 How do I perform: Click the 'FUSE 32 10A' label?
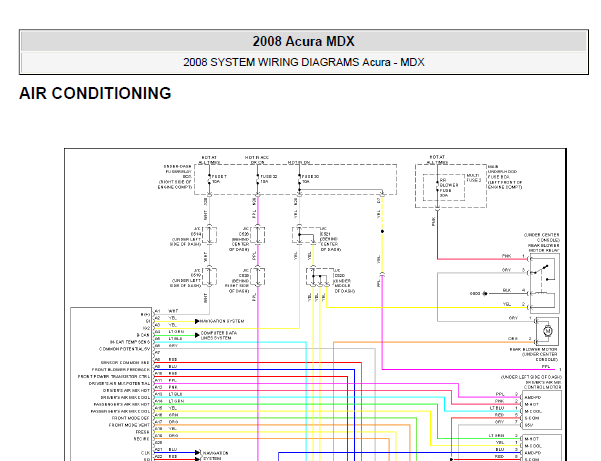pos(269,179)
